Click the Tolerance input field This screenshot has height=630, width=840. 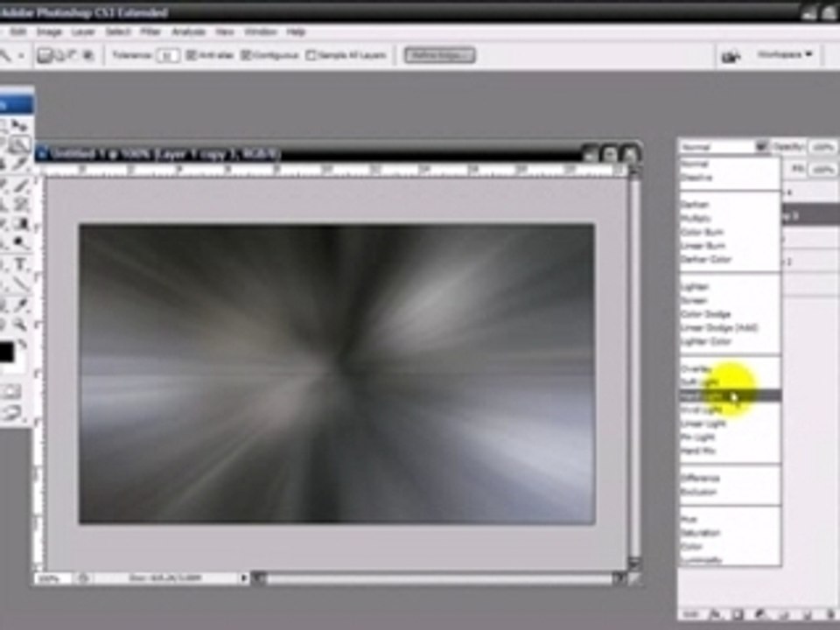click(168, 55)
